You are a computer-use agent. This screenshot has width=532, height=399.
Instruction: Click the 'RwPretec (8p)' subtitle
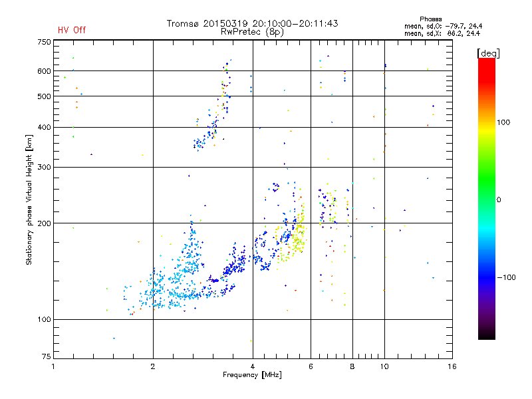point(252,32)
